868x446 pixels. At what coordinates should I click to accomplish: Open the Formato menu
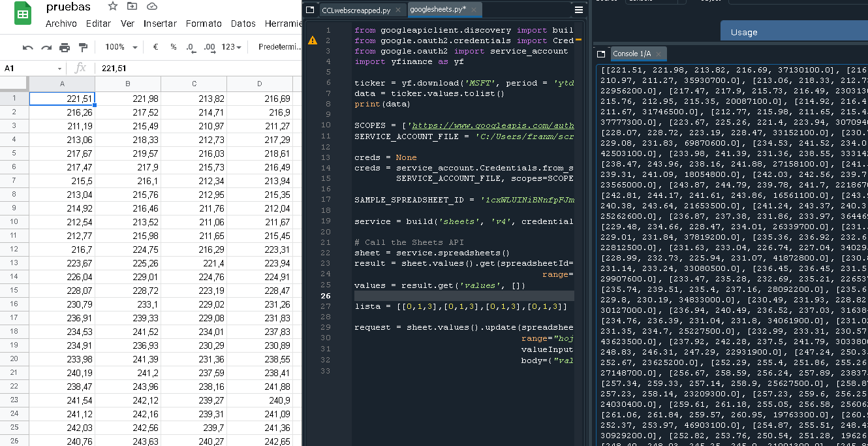tap(204, 24)
